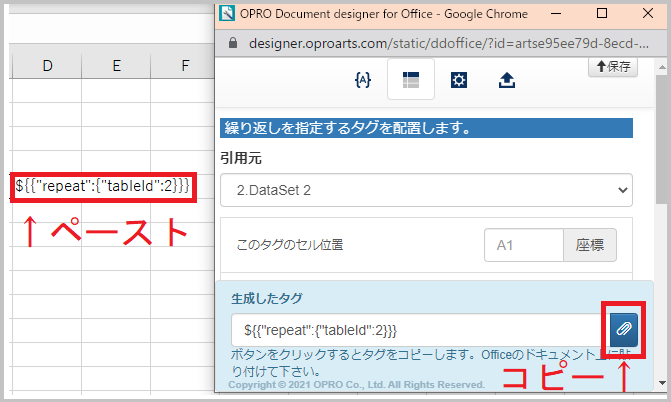The width and height of the screenshot is (671, 402).
Task: Open the {A} field tag tab
Action: tap(363, 81)
